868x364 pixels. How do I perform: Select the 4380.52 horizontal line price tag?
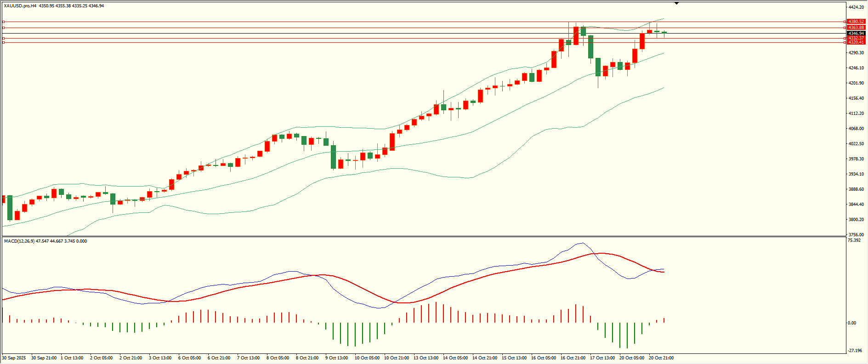coord(856,22)
